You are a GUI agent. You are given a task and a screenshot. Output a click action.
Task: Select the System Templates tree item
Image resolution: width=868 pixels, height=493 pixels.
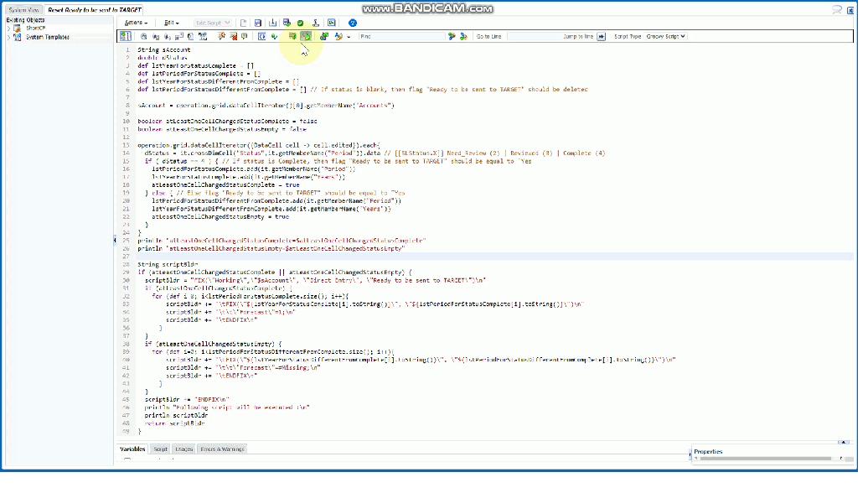[48, 37]
